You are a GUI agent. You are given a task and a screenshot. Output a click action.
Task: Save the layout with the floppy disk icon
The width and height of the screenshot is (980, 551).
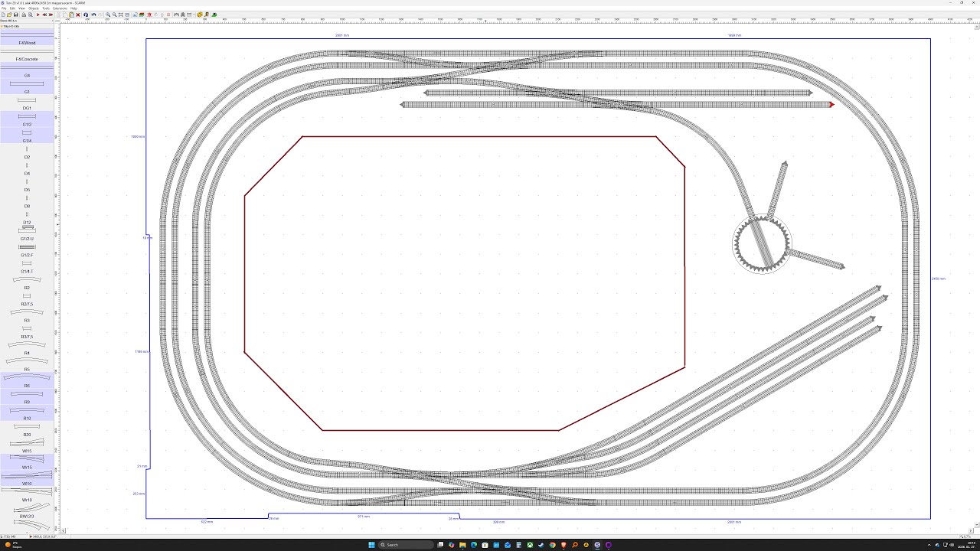pos(15,15)
